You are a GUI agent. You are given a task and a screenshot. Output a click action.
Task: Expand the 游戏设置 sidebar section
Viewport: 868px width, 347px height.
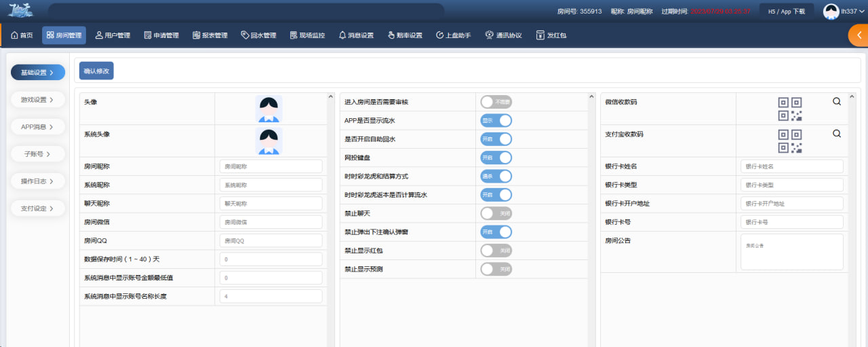[37, 99]
